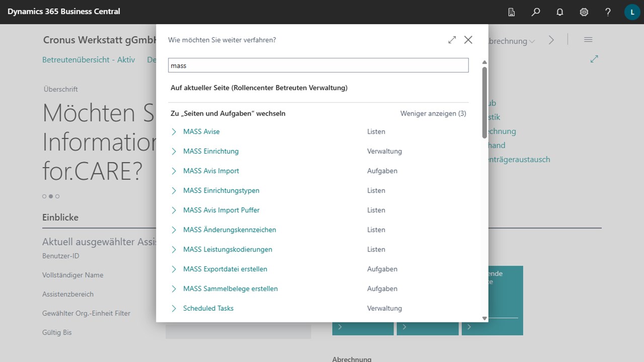Expand the MASS Sammelbelege erstellen chevron

[x=174, y=289]
